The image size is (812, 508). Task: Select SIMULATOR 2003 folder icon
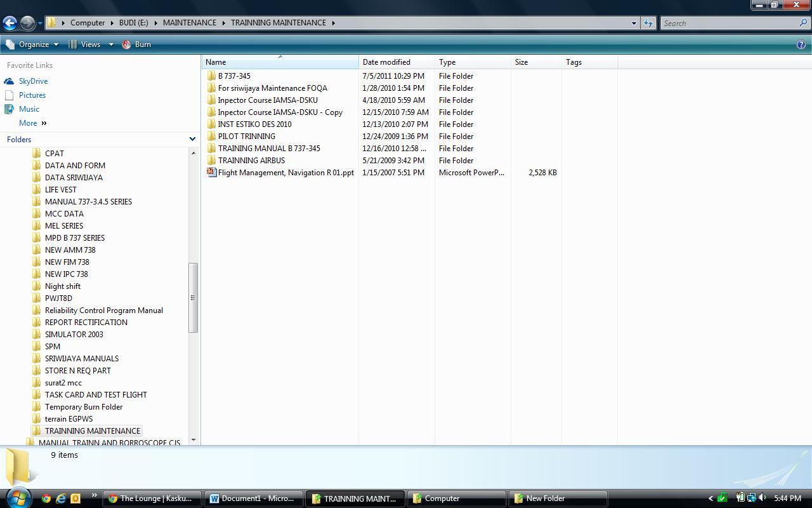[37, 335]
